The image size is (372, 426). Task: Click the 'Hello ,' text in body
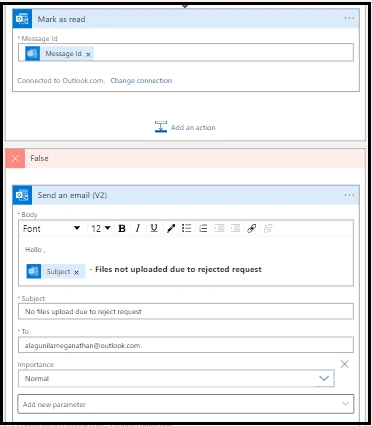click(x=35, y=250)
